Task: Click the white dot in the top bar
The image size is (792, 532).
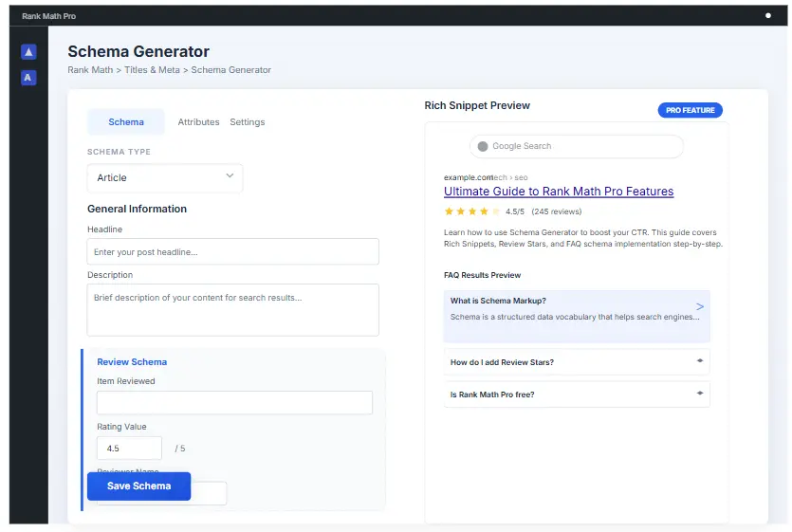Action: click(x=767, y=16)
